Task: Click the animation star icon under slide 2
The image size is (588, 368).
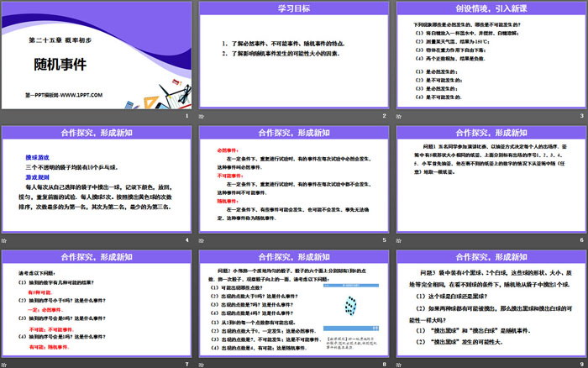Action: tap(202, 116)
